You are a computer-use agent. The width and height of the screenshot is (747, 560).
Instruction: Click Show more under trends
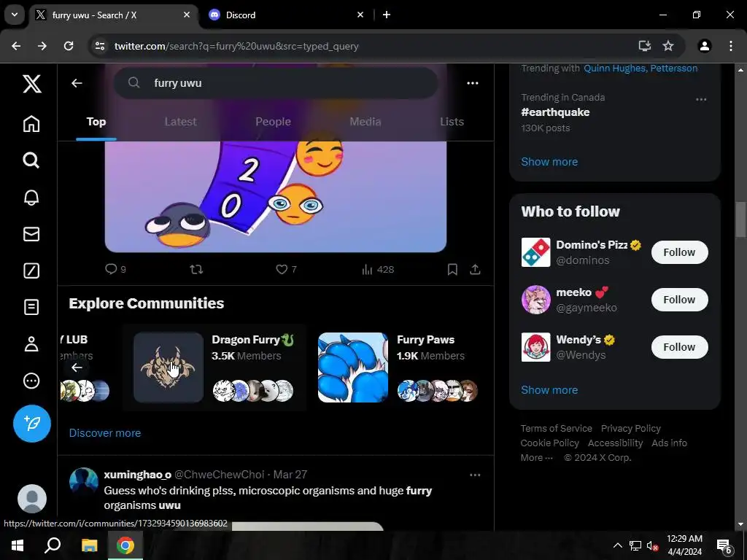[549, 161]
